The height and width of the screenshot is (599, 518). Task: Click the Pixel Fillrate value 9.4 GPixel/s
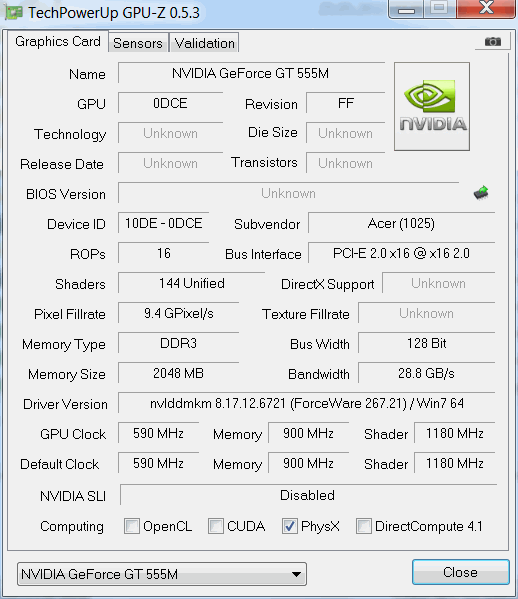coord(178,313)
